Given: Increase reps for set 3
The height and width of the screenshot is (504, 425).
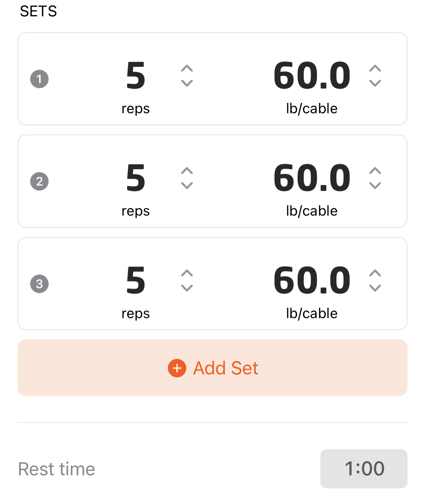Looking at the screenshot, I should (x=187, y=273).
